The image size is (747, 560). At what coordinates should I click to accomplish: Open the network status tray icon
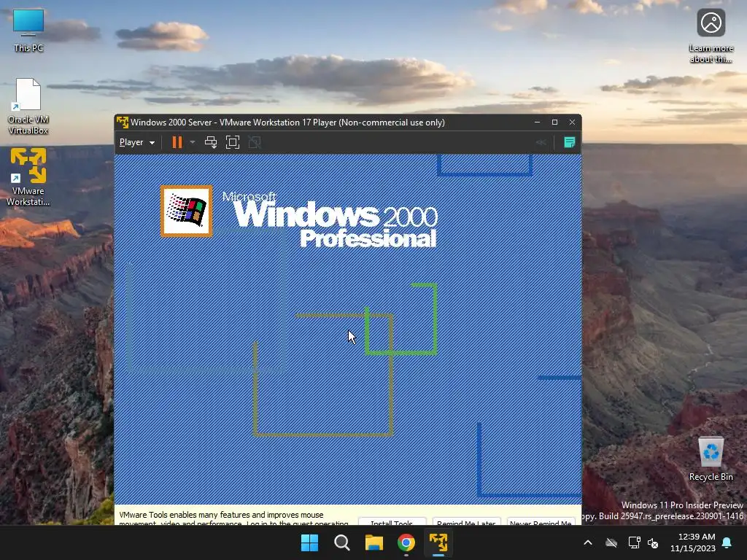click(634, 542)
